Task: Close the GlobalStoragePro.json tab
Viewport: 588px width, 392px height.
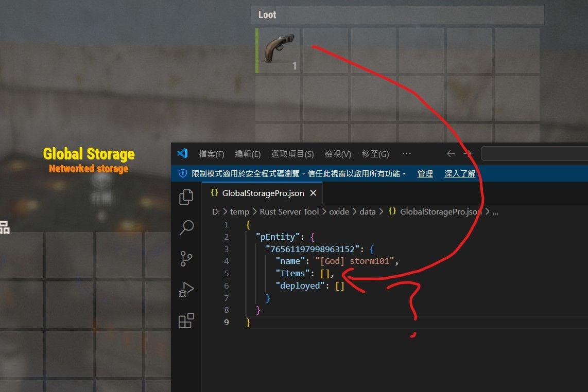Action: tap(313, 193)
